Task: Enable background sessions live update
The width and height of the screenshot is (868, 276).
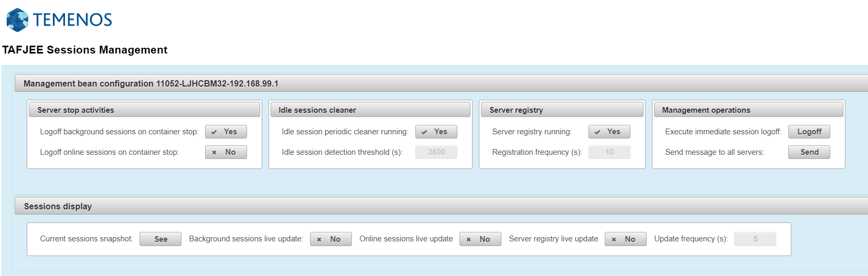Action: (x=330, y=239)
